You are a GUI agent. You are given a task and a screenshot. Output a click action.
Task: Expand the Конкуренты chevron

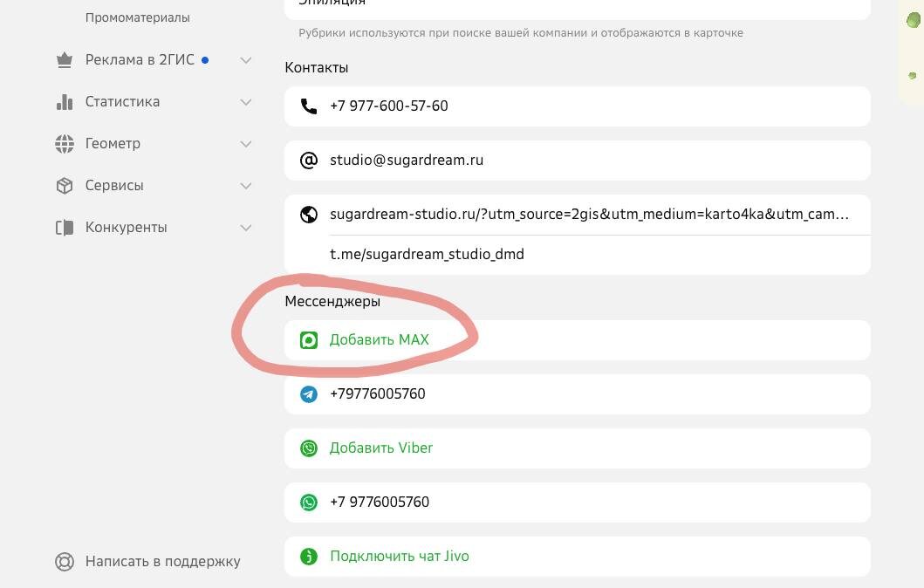(246, 228)
